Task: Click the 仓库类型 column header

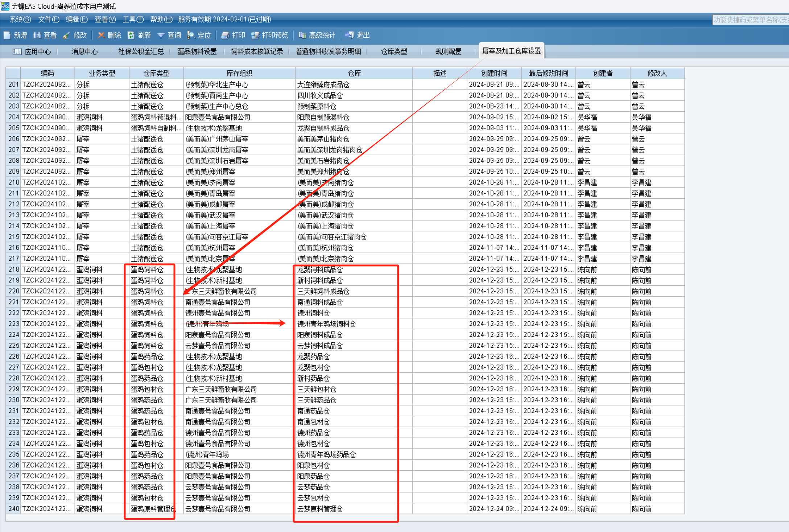Action: 156,73
